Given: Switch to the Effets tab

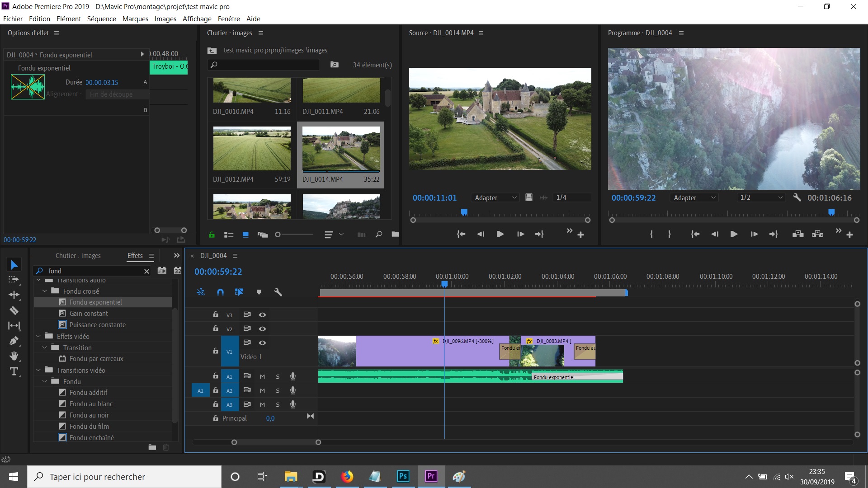Looking at the screenshot, I should click(x=135, y=256).
